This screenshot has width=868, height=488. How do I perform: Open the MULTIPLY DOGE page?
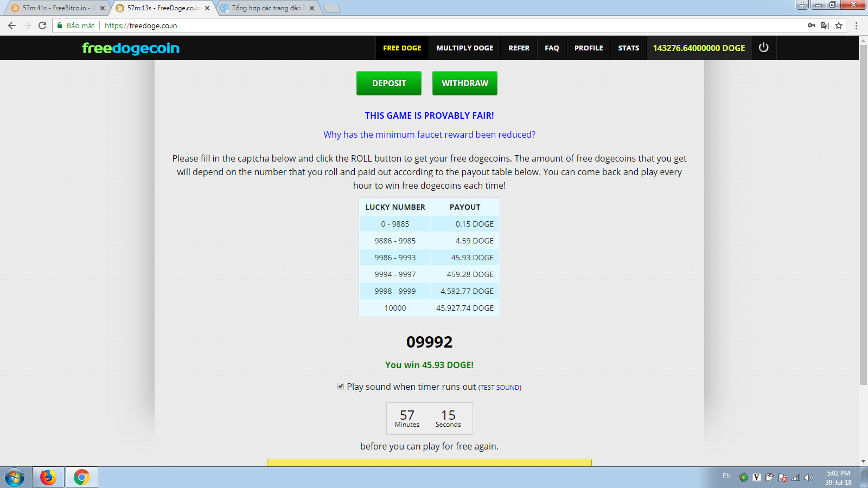coord(465,48)
